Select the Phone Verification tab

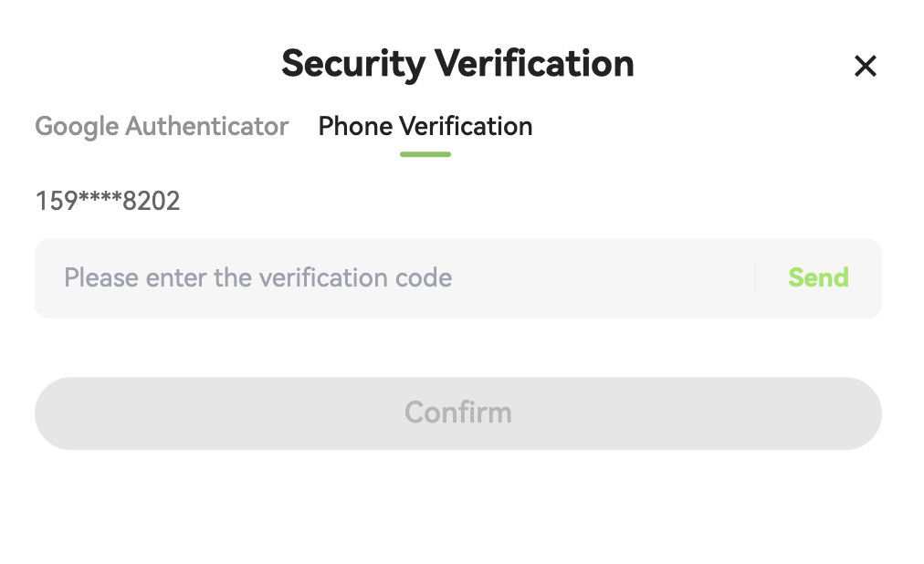[425, 126]
